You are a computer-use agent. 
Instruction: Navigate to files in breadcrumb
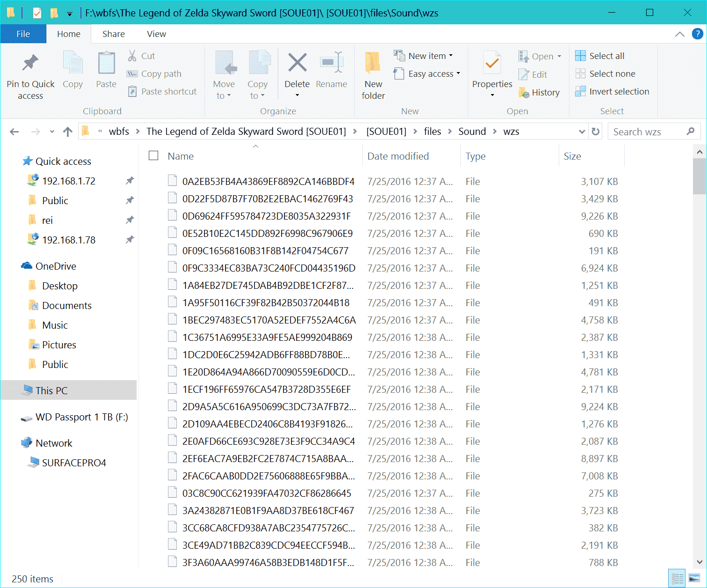(432, 132)
